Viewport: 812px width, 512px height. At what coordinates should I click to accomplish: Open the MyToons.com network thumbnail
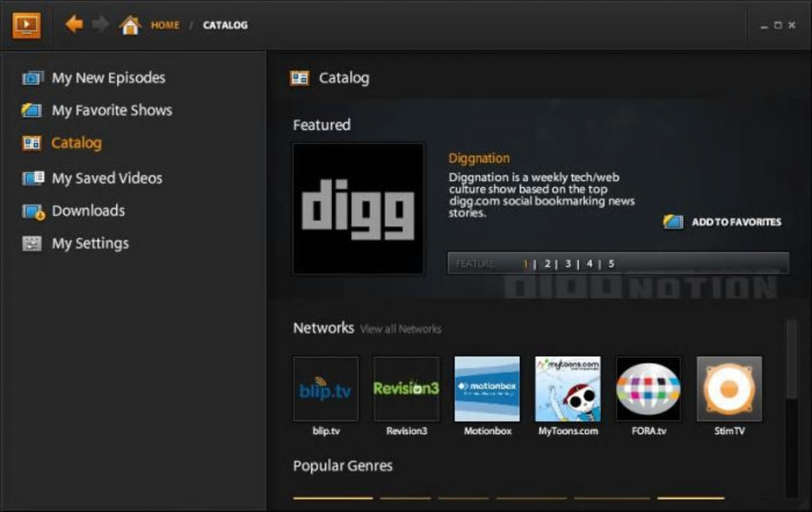tap(568, 389)
